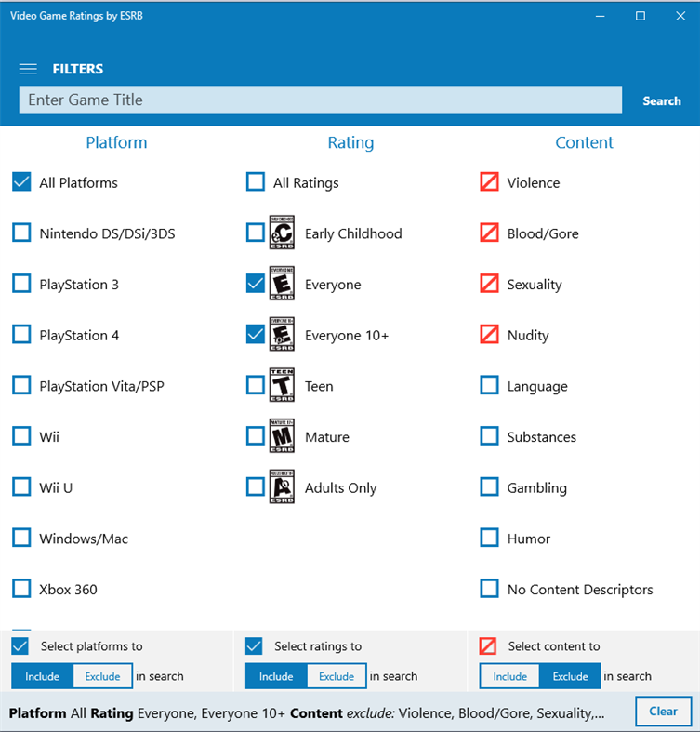Check the PlayStation 4 checkbox
The image size is (700, 732).
click(21, 334)
